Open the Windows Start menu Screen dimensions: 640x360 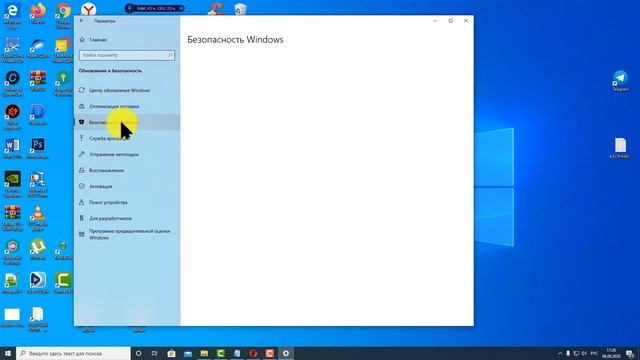[x=8, y=353]
